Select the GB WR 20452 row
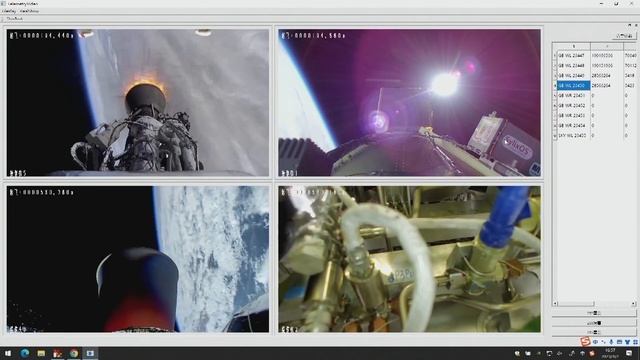This screenshot has height=360, width=640. point(596,105)
